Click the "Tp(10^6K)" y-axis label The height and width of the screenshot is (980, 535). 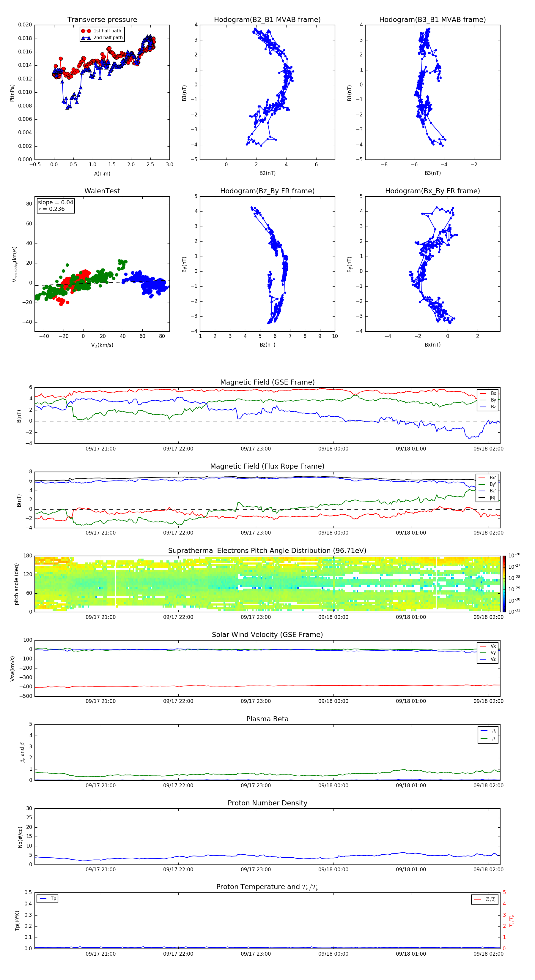click(17, 921)
